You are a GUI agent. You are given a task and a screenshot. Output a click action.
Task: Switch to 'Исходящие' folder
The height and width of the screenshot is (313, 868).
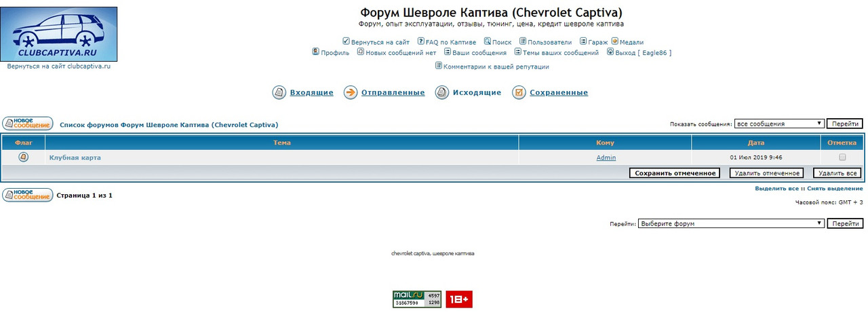pos(477,93)
